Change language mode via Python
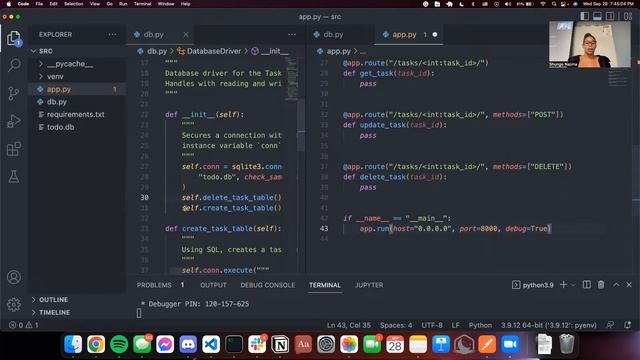 [x=480, y=325]
